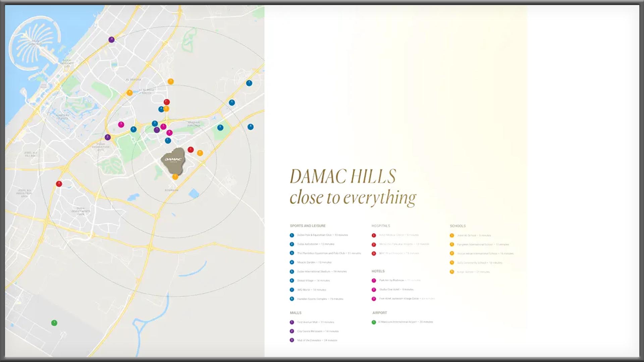The width and height of the screenshot is (644, 362).
Task: Select the blue legend bullet for Global Village
Action: click(292, 281)
